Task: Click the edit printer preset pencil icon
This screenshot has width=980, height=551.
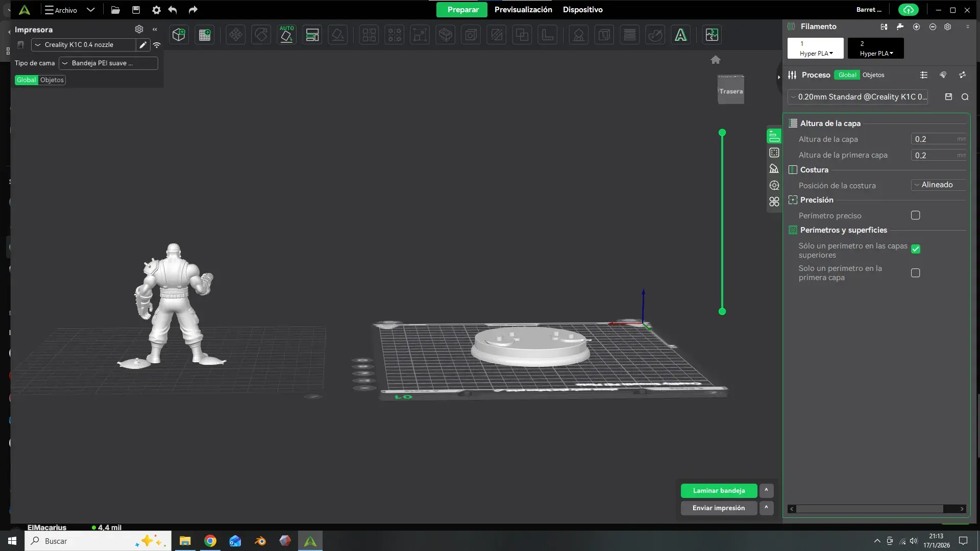Action: click(143, 45)
